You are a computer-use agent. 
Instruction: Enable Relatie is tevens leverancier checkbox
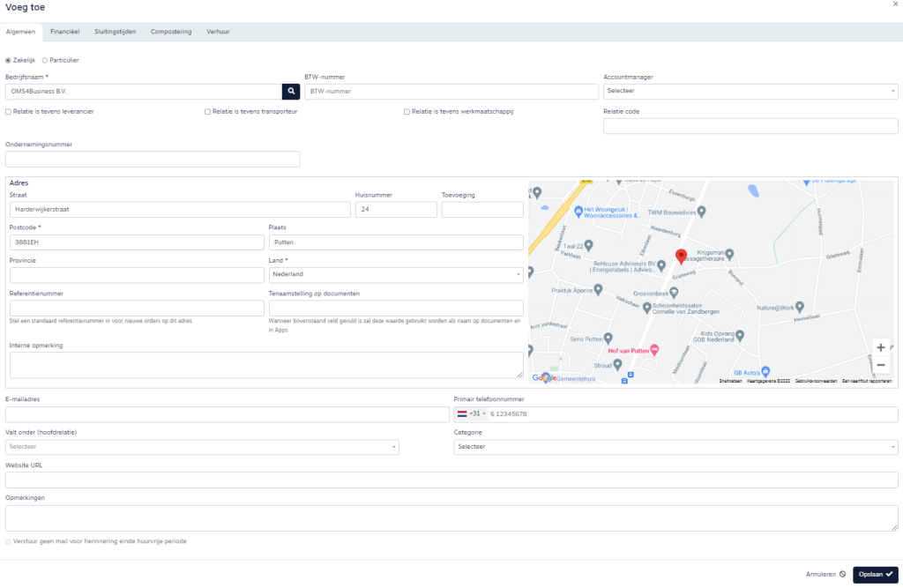9,112
